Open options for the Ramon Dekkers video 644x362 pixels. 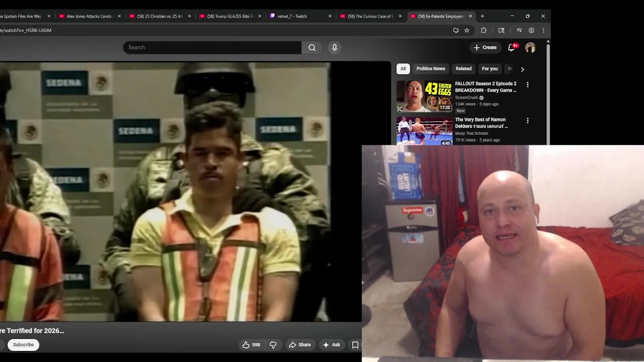[527, 121]
